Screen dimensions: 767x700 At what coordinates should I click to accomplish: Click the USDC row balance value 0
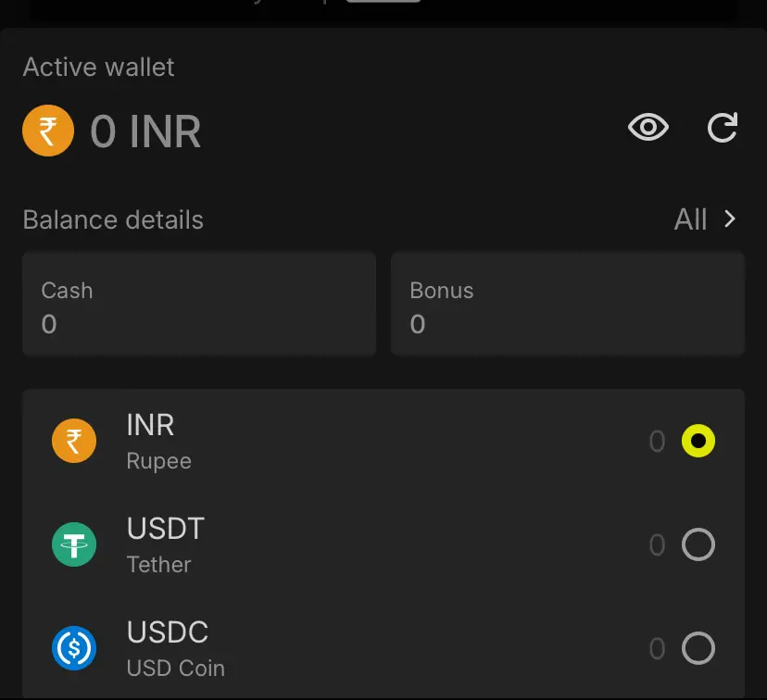[657, 649]
